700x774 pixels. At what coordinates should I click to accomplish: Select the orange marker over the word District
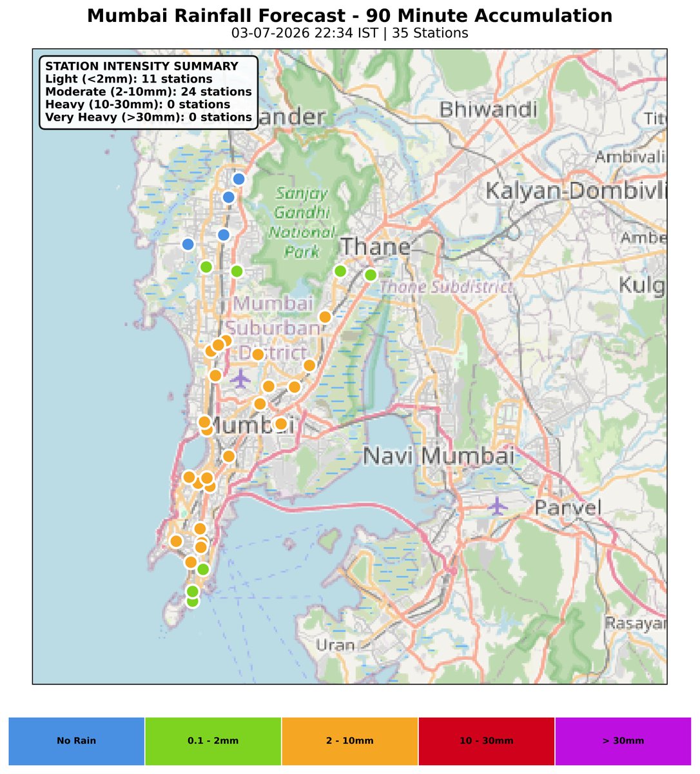257,354
